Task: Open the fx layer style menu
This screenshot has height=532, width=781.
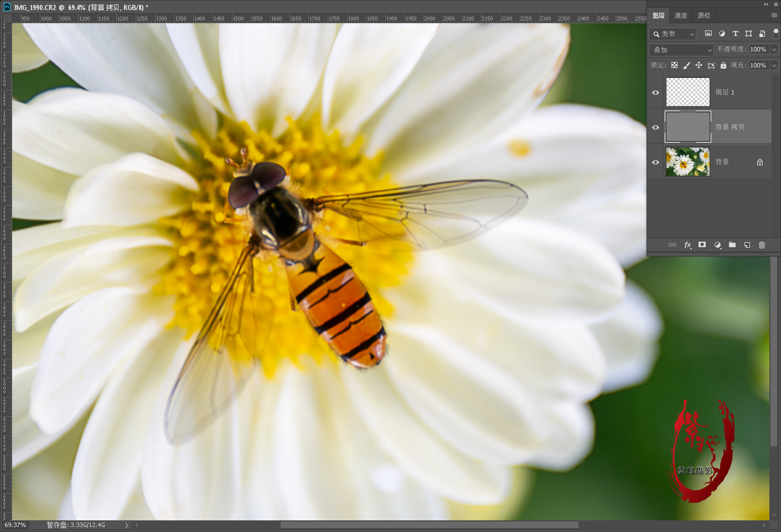Action: [x=687, y=244]
